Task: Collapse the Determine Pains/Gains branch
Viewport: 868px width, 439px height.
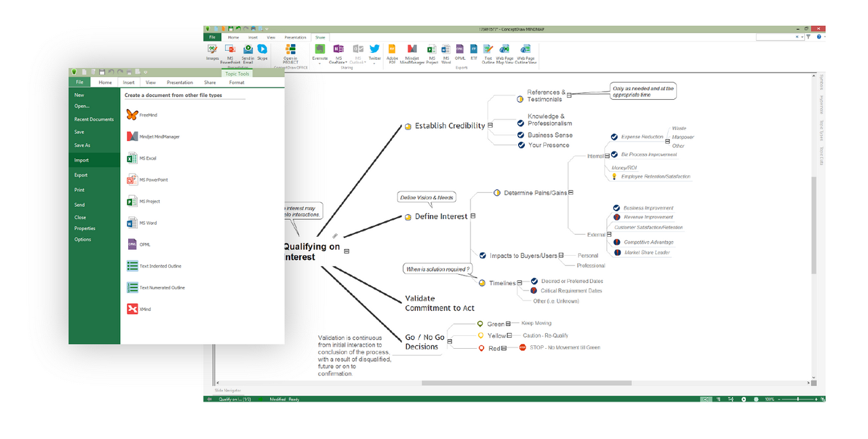Action: point(571,193)
